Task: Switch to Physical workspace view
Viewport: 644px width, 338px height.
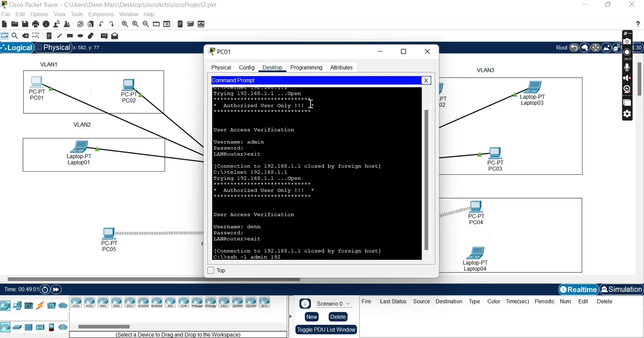Action: click(x=53, y=48)
